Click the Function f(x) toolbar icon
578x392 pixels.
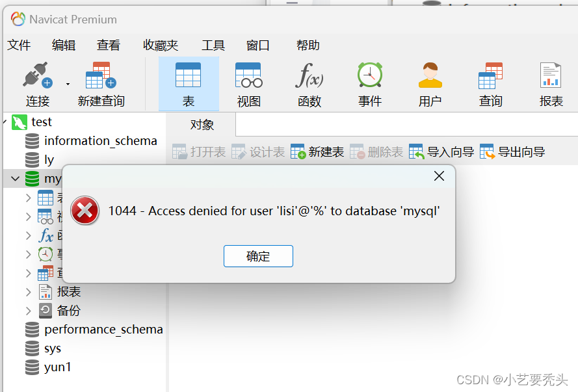pyautogui.click(x=309, y=75)
